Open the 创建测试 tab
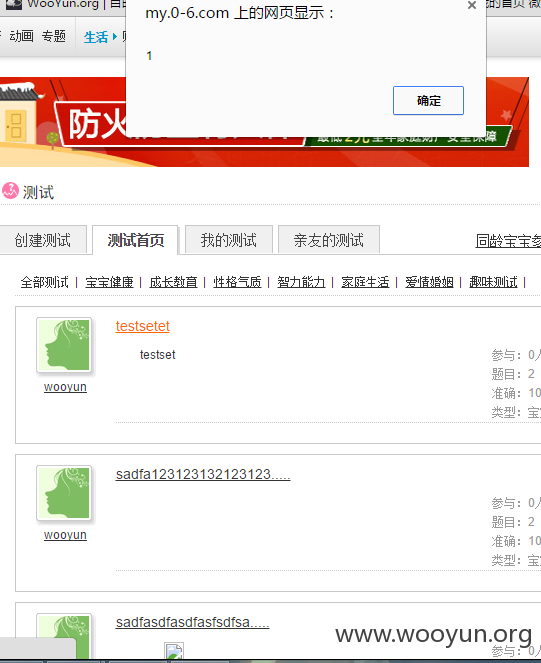 (43, 240)
